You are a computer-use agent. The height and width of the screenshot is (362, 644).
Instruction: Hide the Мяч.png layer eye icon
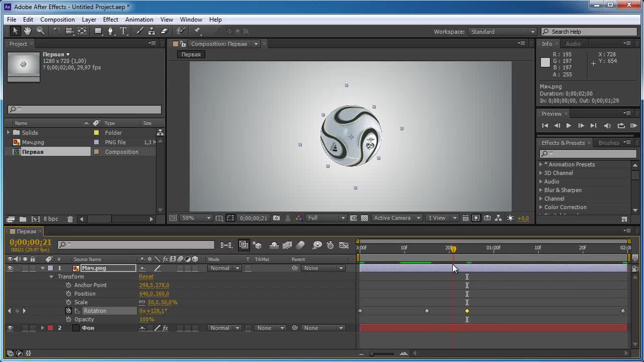point(10,268)
